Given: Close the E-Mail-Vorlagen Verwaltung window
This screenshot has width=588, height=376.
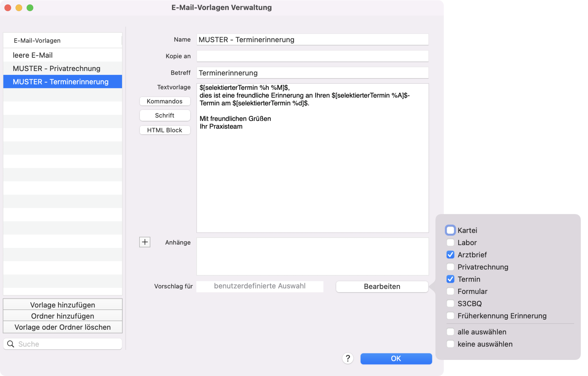Looking at the screenshot, I should point(8,8).
